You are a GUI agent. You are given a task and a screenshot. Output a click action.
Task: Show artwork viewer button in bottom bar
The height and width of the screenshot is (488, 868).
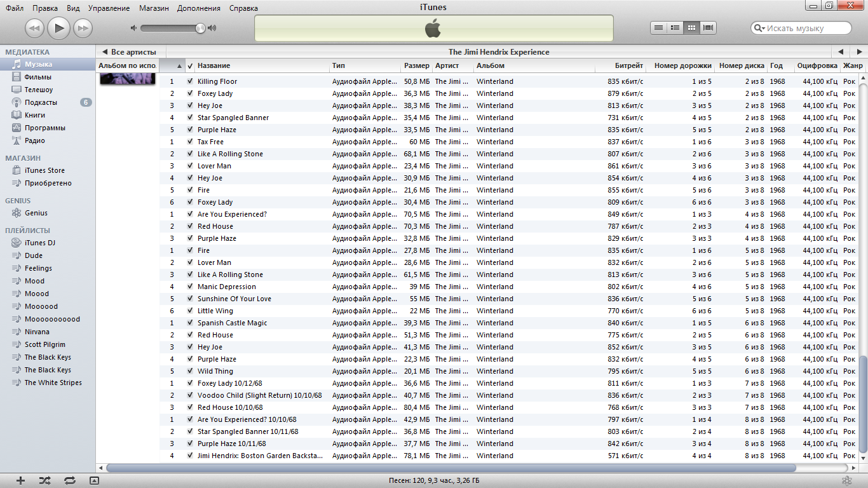(94, 481)
